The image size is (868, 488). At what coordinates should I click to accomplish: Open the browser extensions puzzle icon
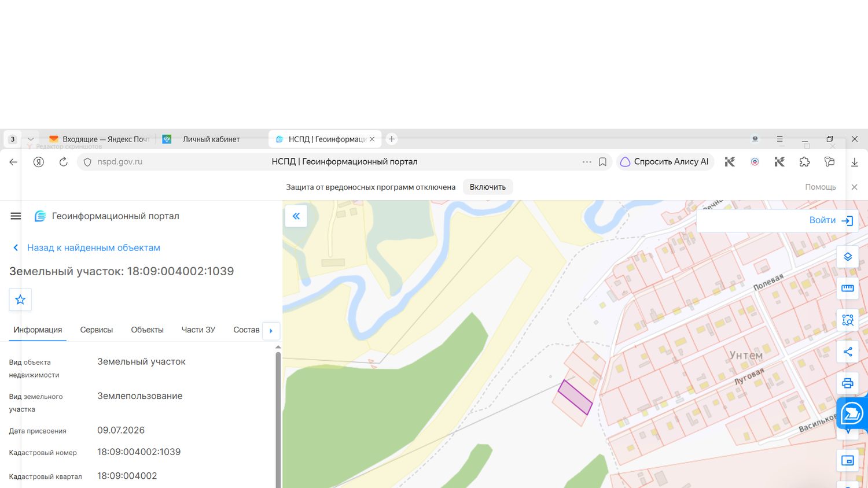click(x=804, y=162)
